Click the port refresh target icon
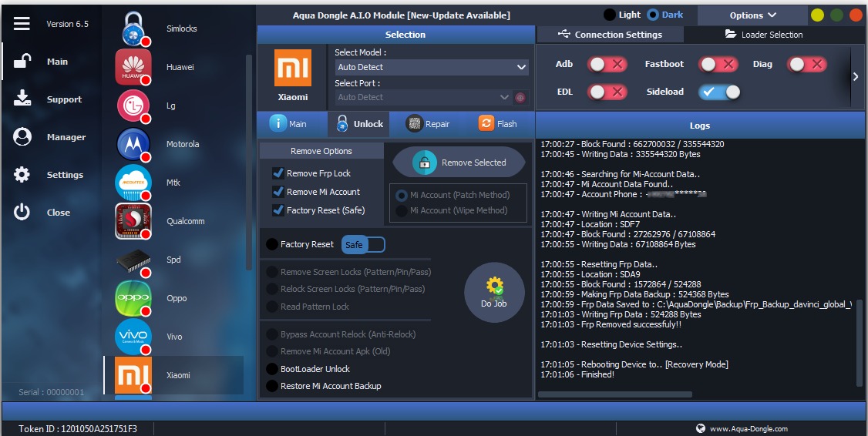The image size is (868, 436). point(520,97)
